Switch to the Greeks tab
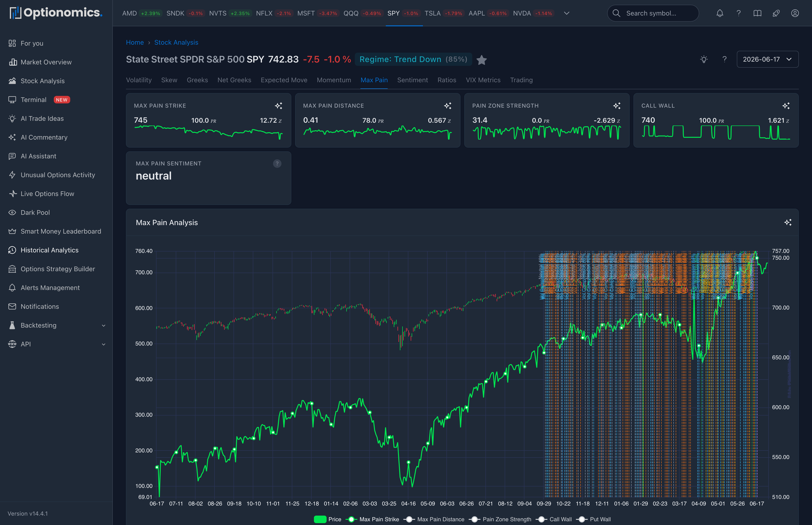The height and width of the screenshot is (525, 812). (197, 80)
